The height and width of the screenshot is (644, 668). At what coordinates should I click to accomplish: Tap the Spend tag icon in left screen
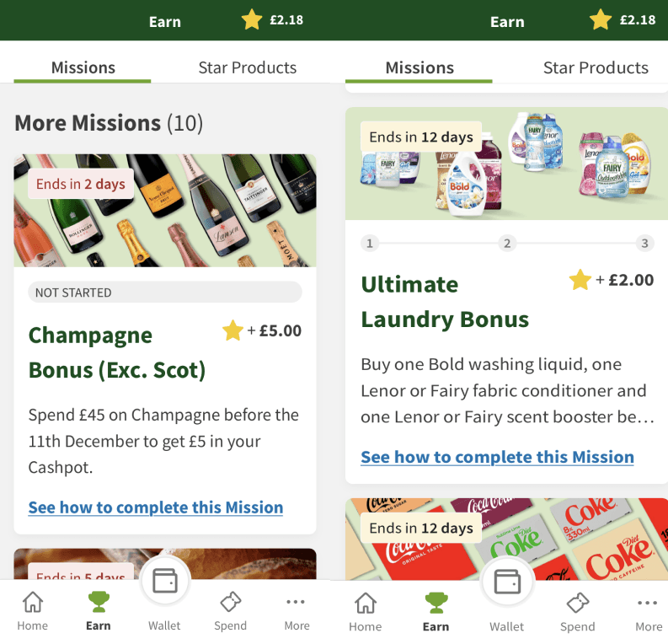pyautogui.click(x=231, y=602)
